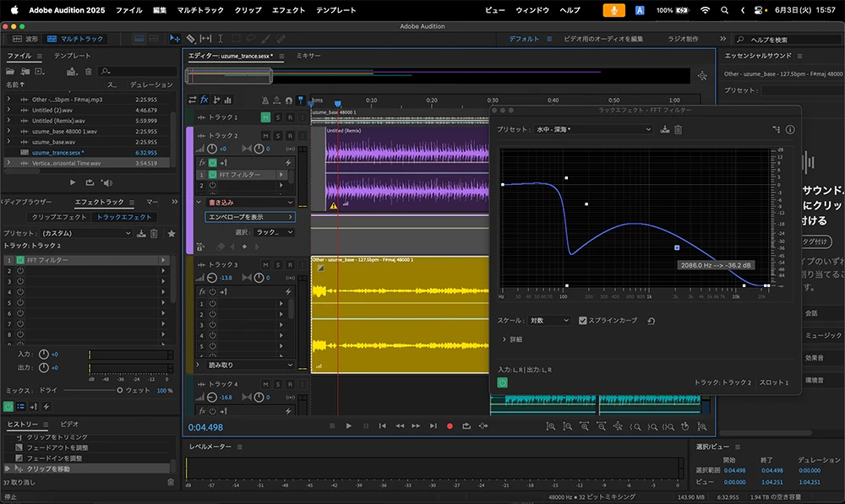Click the import file icon in Files panel
845x504 pixels.
point(25,71)
